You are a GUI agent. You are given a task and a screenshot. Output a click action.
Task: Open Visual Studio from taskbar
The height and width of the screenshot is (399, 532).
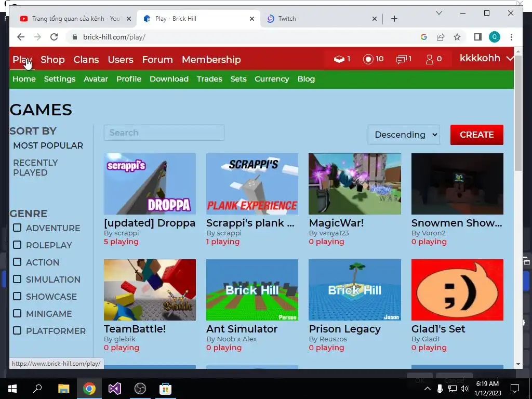[x=115, y=389]
